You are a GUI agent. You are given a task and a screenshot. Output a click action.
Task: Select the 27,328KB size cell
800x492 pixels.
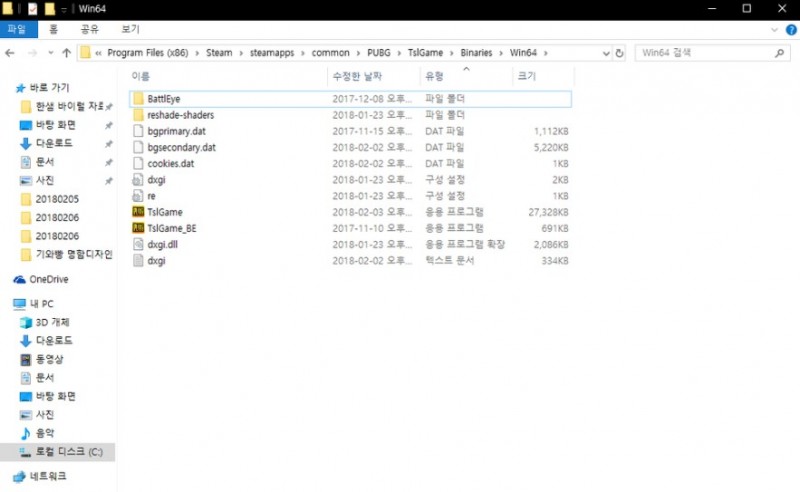click(548, 212)
